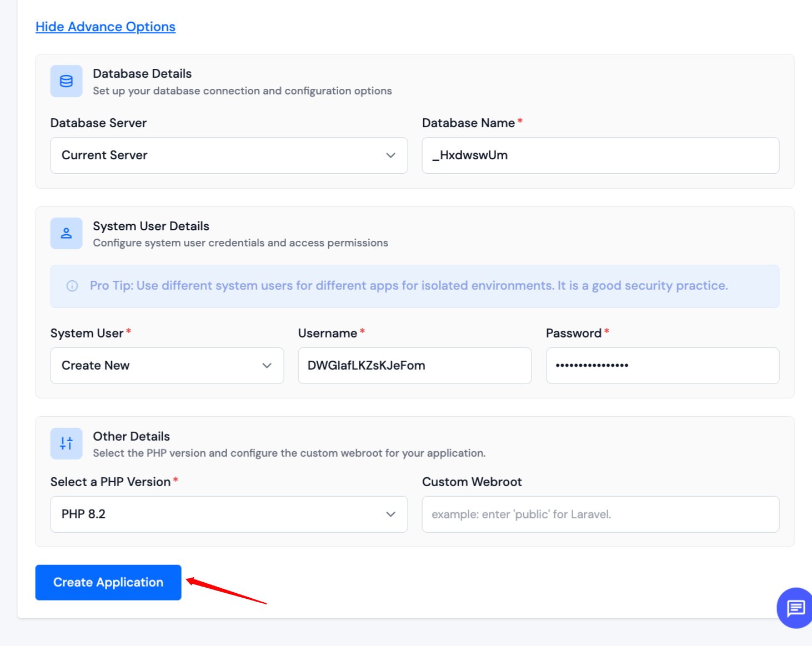Click the Pro Tip info icon

coord(72,286)
